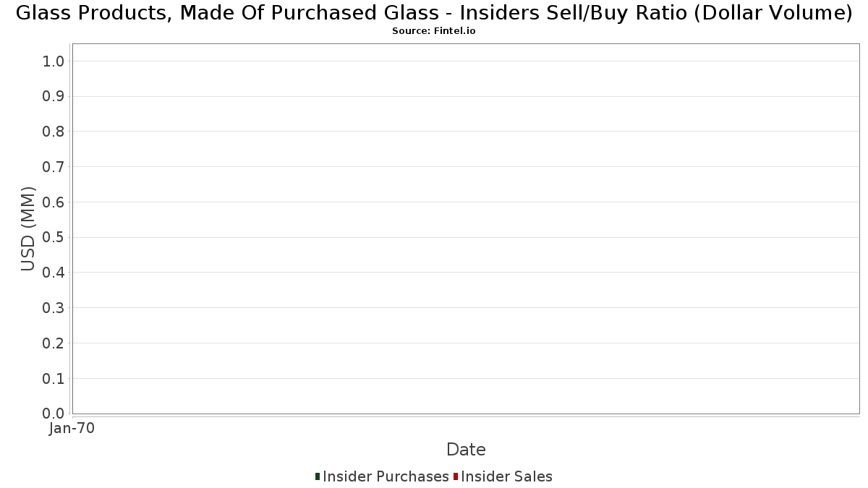The height and width of the screenshot is (488, 868).
Task: Open the Source: Fintel.io link
Action: 434,31
